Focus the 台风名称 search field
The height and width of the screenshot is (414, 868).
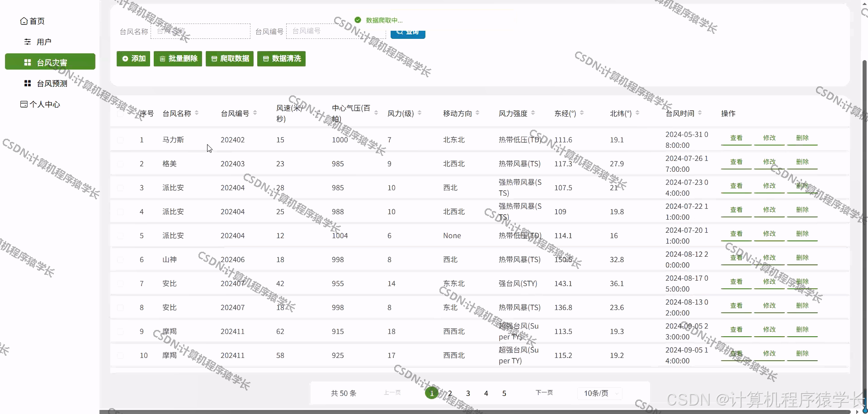click(x=200, y=31)
